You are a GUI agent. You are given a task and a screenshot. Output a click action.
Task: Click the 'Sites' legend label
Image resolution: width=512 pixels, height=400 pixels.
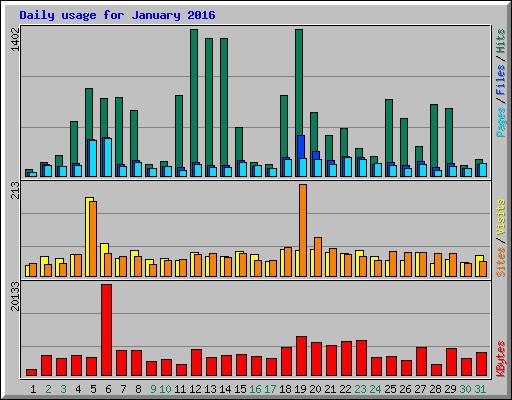click(501, 262)
